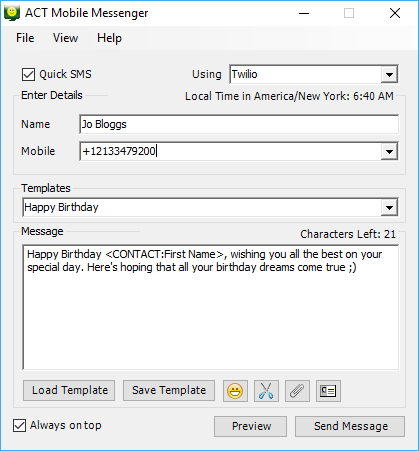Preview the message before sending
This screenshot has height=451, width=419.
250,426
